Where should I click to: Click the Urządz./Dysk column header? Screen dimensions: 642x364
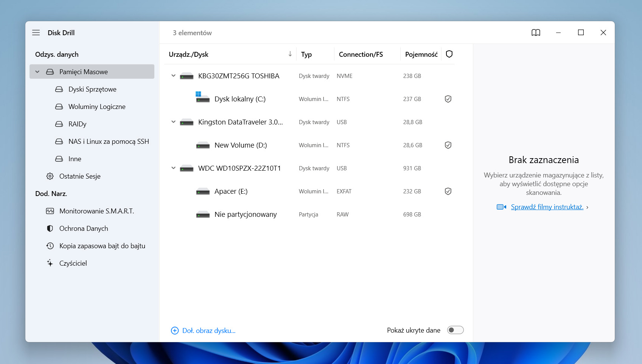coord(188,54)
